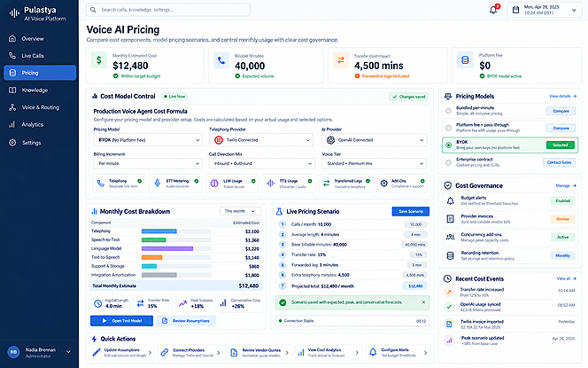
Task: Expand the Nadia Brennan account menu
Action: [x=68, y=352]
